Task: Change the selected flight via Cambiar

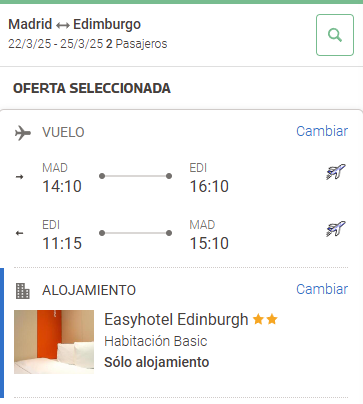Action: 322,131
